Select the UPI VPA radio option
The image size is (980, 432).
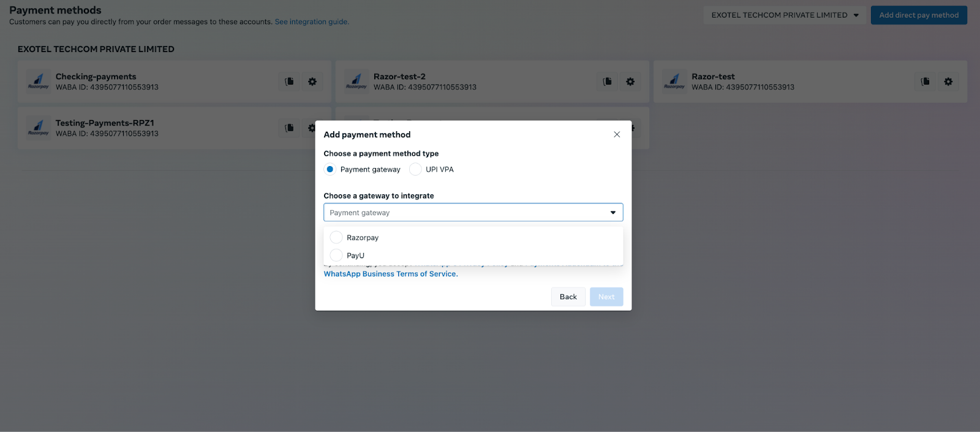(415, 170)
